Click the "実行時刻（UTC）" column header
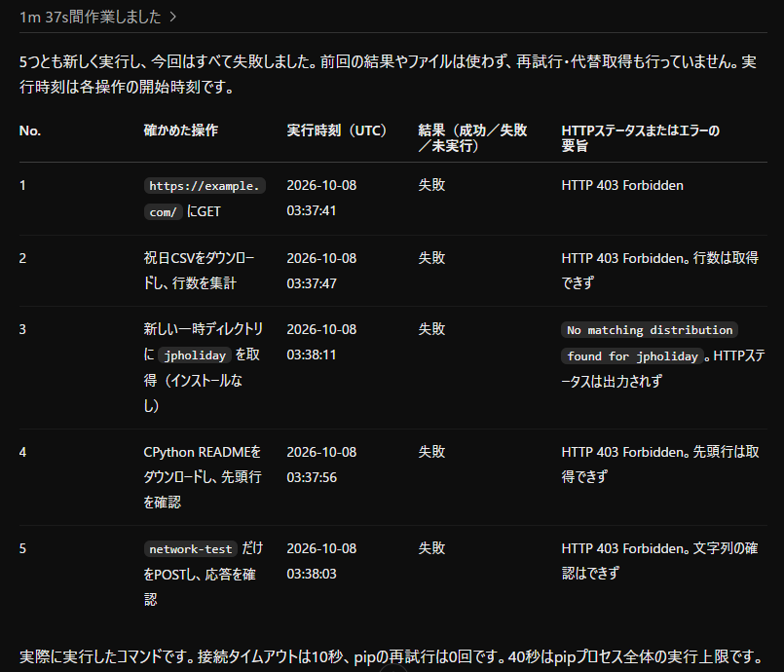The width and height of the screenshot is (784, 672). 337,131
